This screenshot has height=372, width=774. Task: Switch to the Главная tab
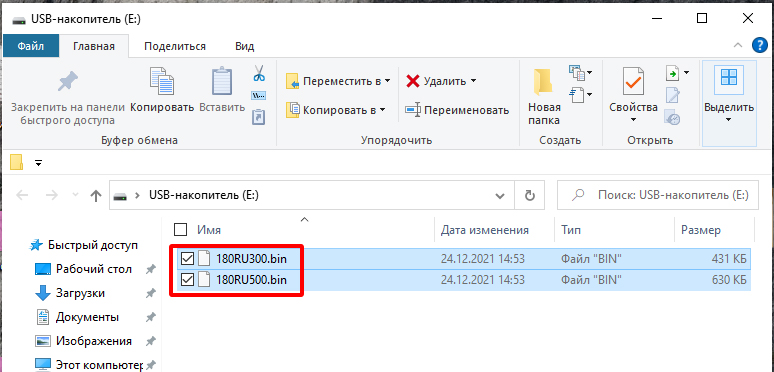tap(94, 46)
